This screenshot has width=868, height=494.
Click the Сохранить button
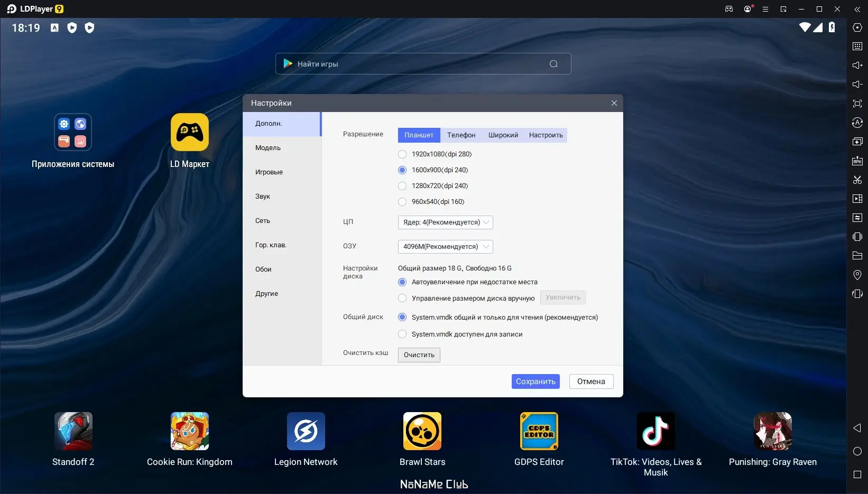tap(535, 381)
